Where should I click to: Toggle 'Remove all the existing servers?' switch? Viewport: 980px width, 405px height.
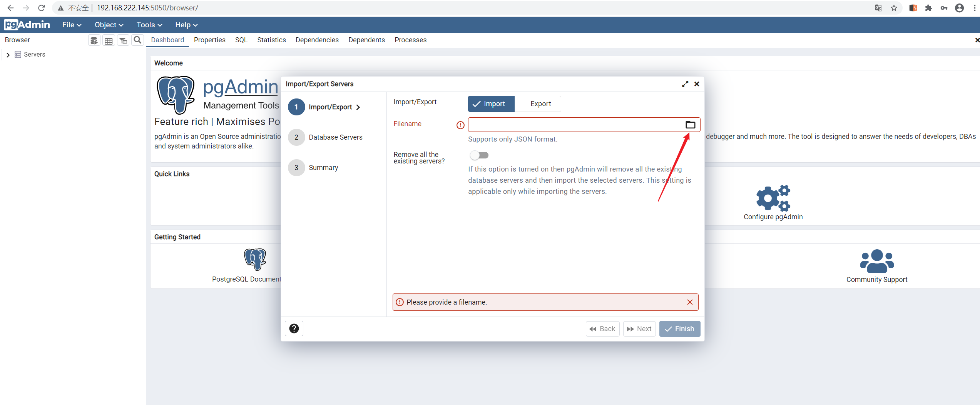click(479, 155)
